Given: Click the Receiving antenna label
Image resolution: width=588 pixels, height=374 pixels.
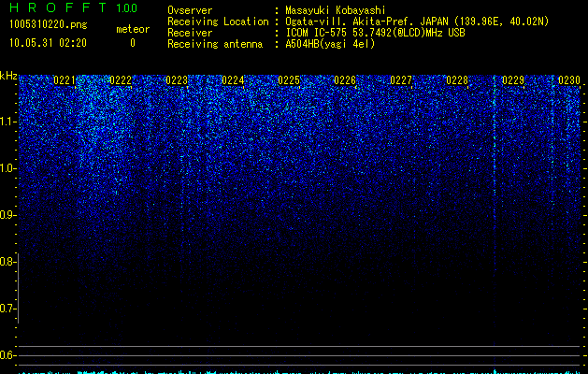Looking at the screenshot, I should tap(215, 44).
